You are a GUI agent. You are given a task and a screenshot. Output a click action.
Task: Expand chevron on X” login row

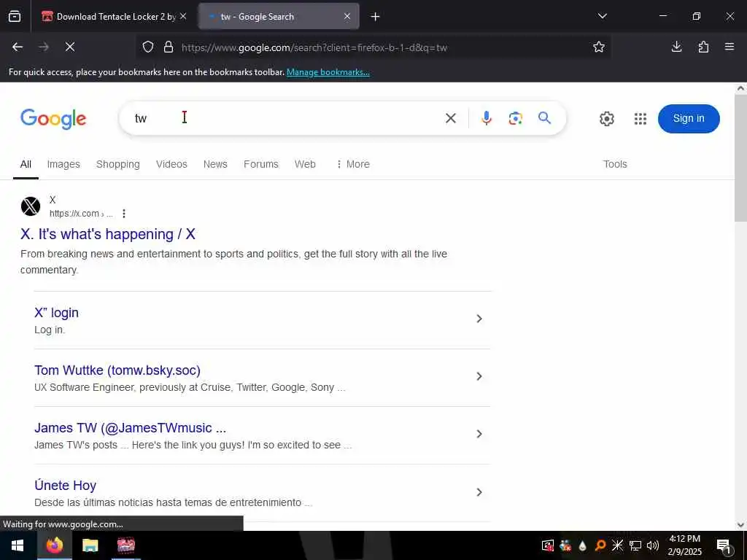tap(479, 319)
